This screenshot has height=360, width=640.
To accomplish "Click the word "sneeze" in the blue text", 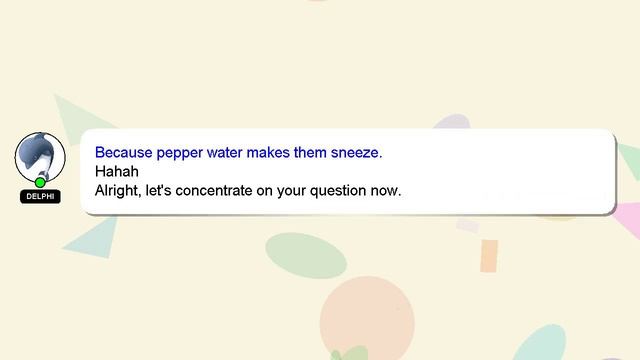I will [356, 152].
